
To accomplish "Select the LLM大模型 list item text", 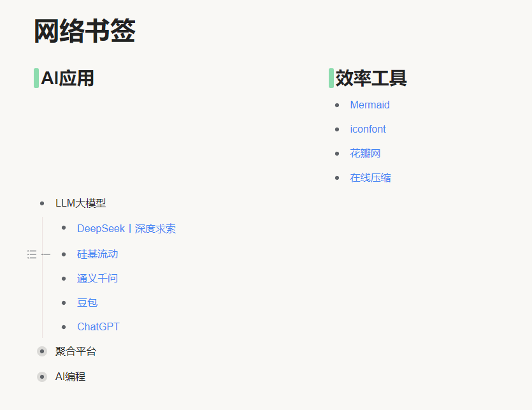I will [x=81, y=203].
